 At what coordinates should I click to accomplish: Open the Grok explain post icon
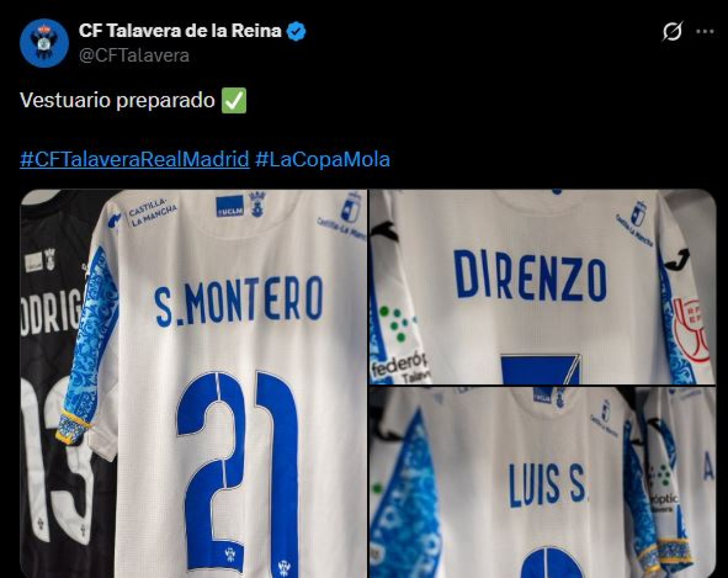672,31
